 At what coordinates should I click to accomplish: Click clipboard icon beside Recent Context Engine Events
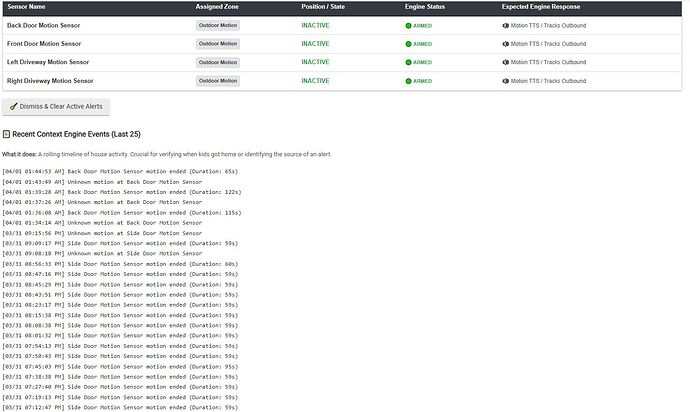tap(6, 133)
